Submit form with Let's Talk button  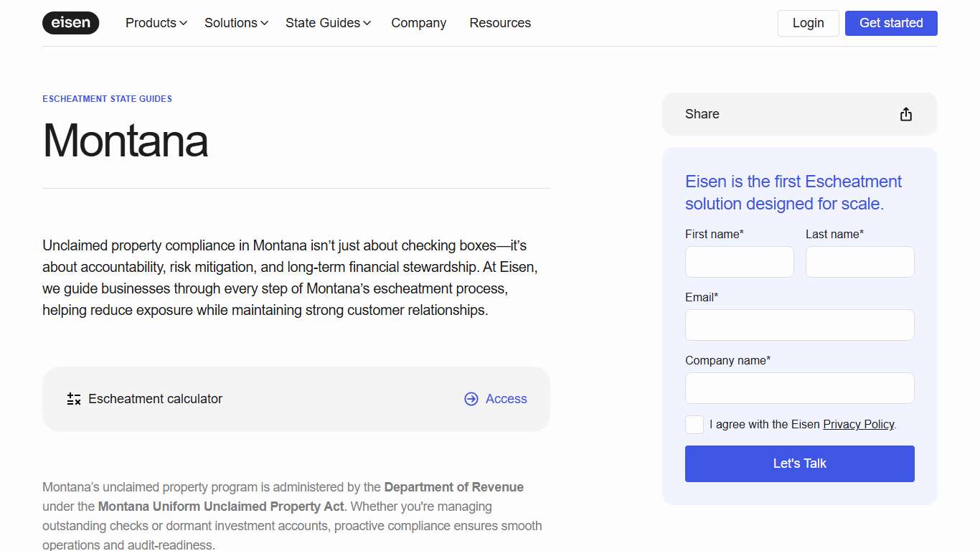pyautogui.click(x=799, y=463)
